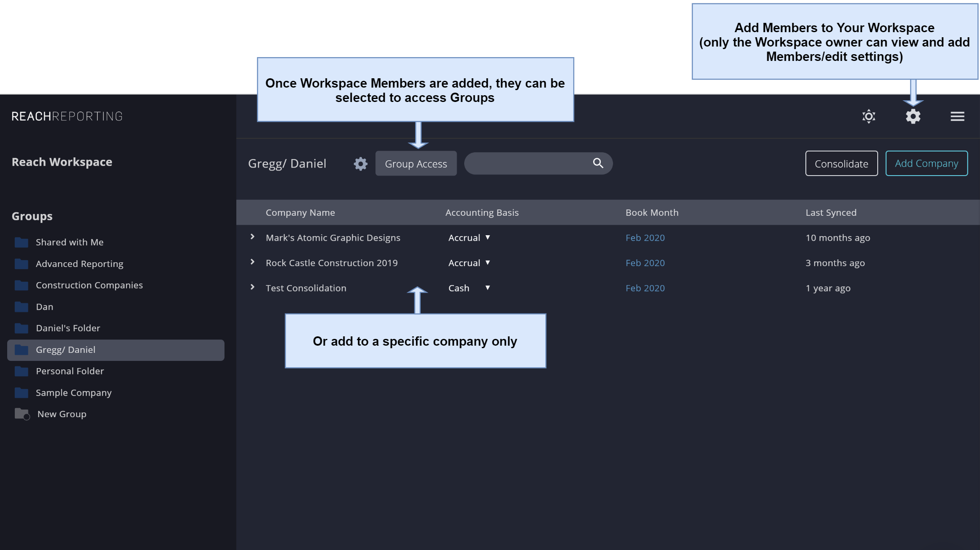Click the 10 months ago sync value
980x550 pixels.
(x=838, y=238)
